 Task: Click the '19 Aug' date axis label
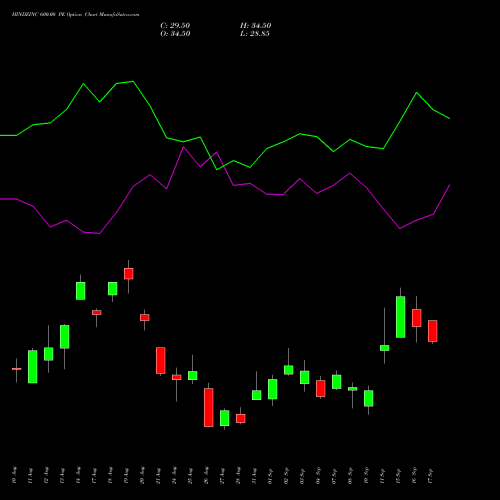126,476
